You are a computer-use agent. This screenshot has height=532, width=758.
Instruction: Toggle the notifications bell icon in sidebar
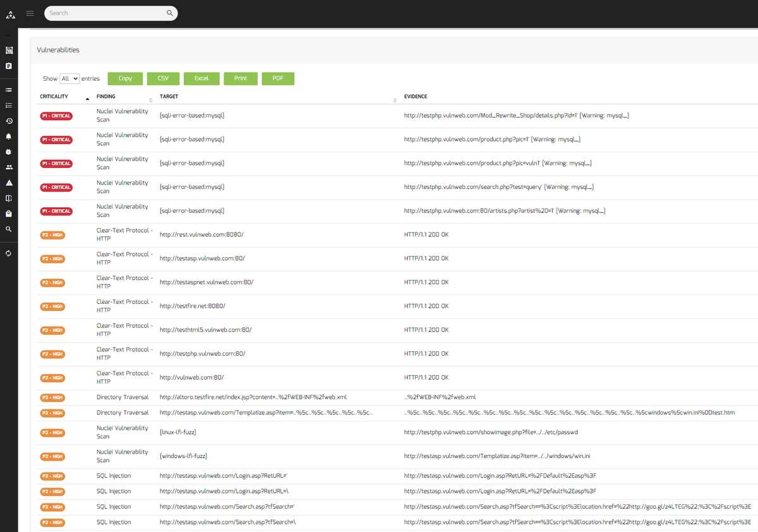(9, 136)
